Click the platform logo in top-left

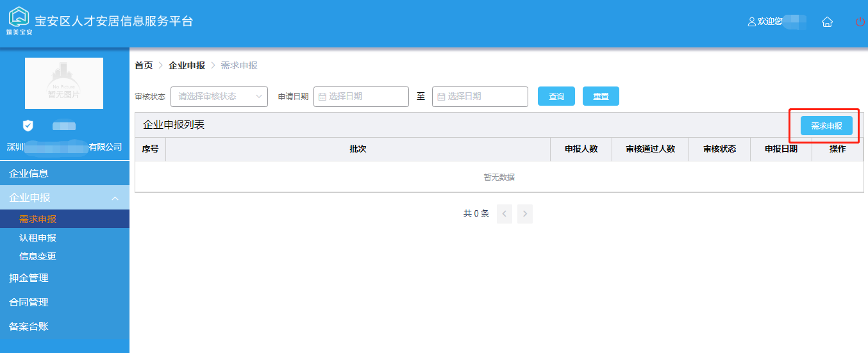(19, 19)
